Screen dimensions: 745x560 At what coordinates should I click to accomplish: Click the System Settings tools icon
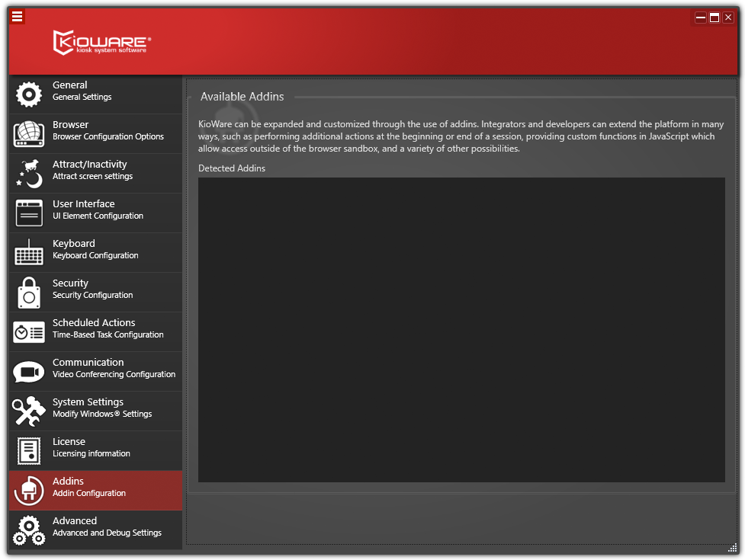[29, 411]
